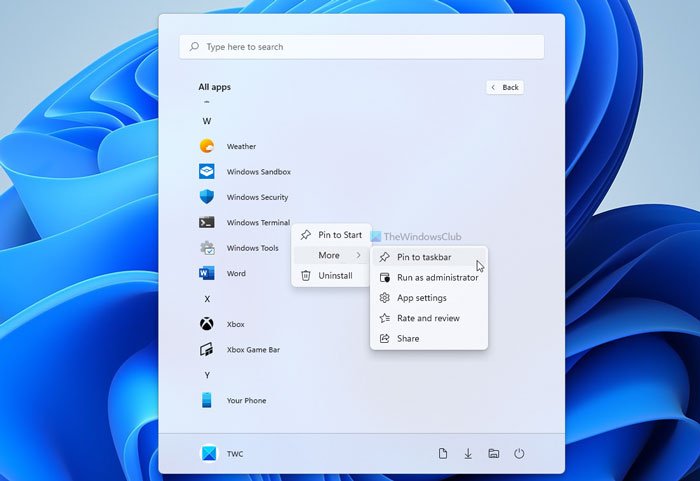The width and height of the screenshot is (700, 481).
Task: Click the Back button
Action: click(x=505, y=87)
